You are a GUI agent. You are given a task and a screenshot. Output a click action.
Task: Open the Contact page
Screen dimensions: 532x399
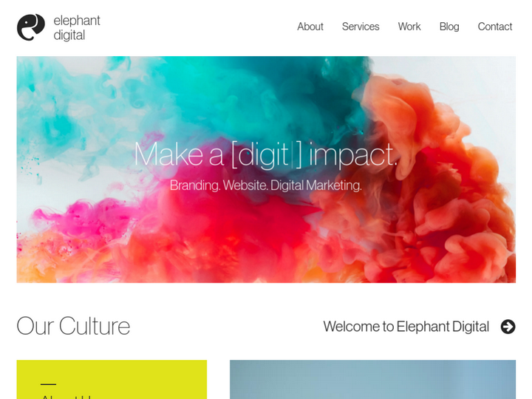(x=494, y=27)
